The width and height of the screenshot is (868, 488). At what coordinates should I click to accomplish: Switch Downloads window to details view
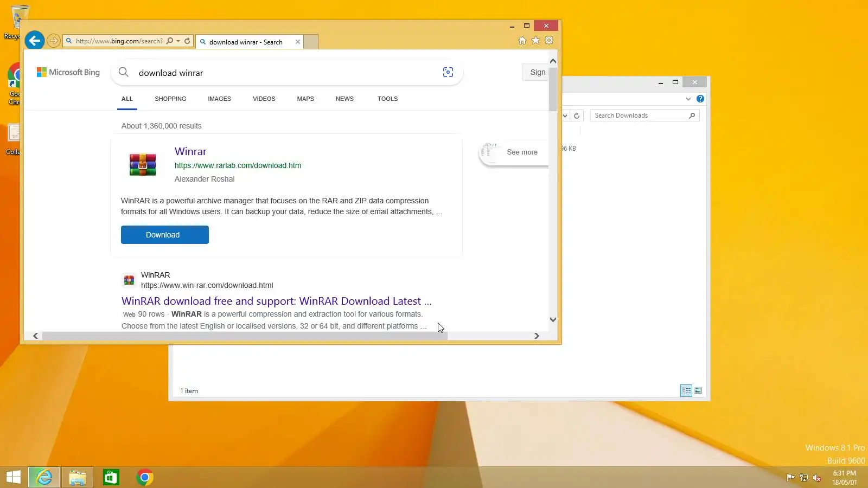tap(686, 390)
